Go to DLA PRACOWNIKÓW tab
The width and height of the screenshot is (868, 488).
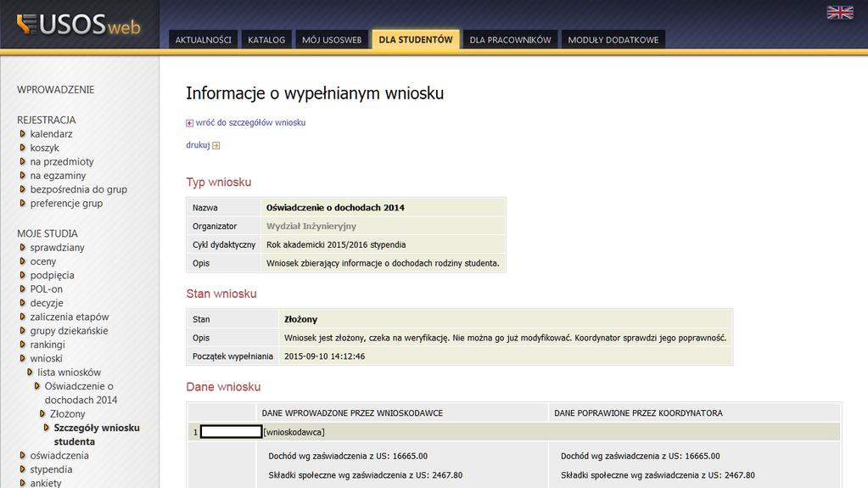coord(511,40)
